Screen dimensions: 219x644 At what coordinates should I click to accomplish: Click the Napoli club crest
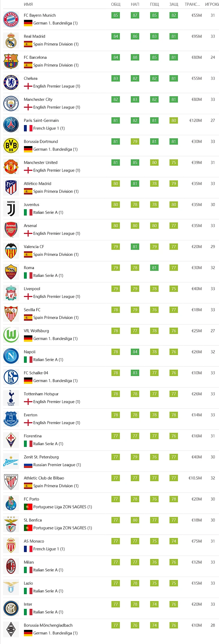coord(11,356)
